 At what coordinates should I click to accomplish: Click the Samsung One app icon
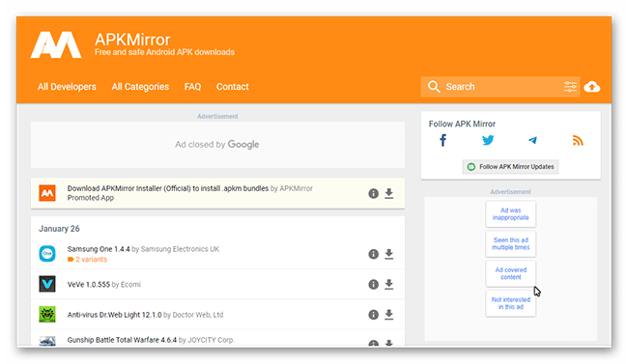(47, 254)
